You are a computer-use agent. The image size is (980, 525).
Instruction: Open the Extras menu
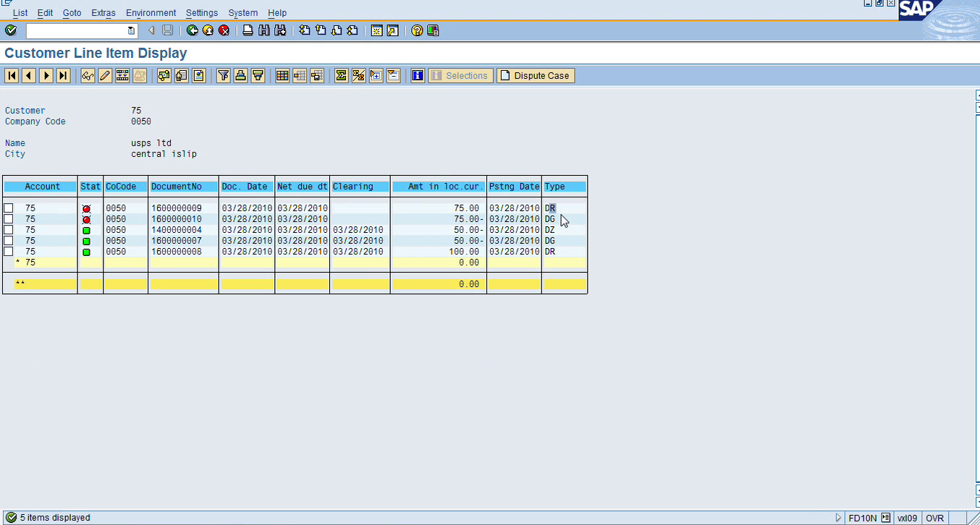point(104,13)
